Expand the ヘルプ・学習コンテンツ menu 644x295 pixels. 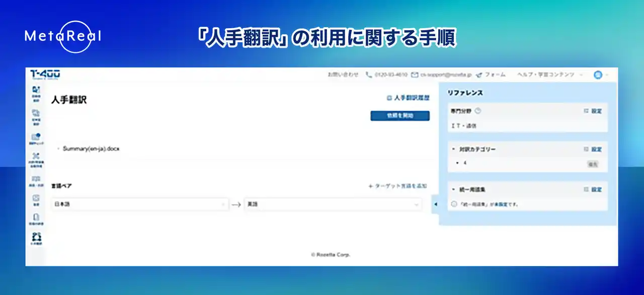[550, 75]
